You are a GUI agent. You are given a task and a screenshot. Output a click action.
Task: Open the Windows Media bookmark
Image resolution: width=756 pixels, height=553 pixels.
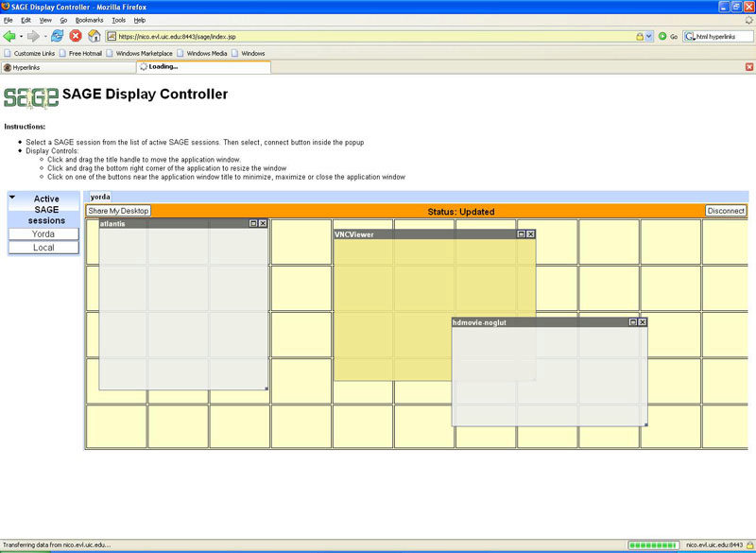(x=202, y=54)
